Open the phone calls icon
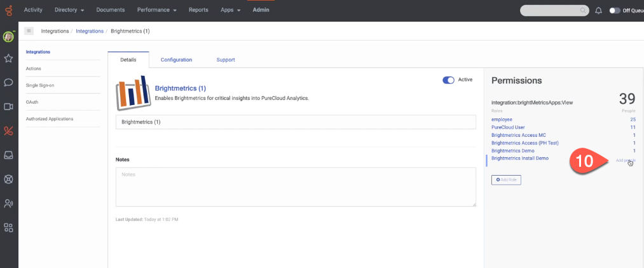This screenshot has height=268, width=644. tap(9, 130)
